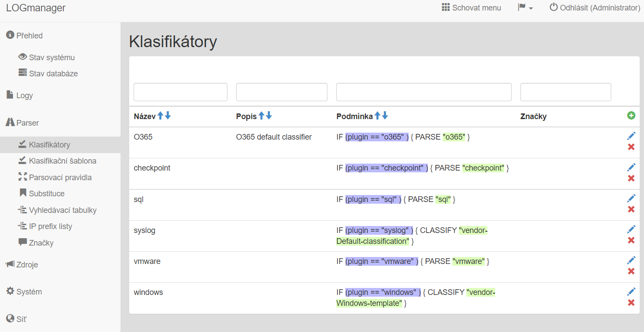Open LOGmanager home link
Viewport: 644px width, 332px height.
[36, 8]
